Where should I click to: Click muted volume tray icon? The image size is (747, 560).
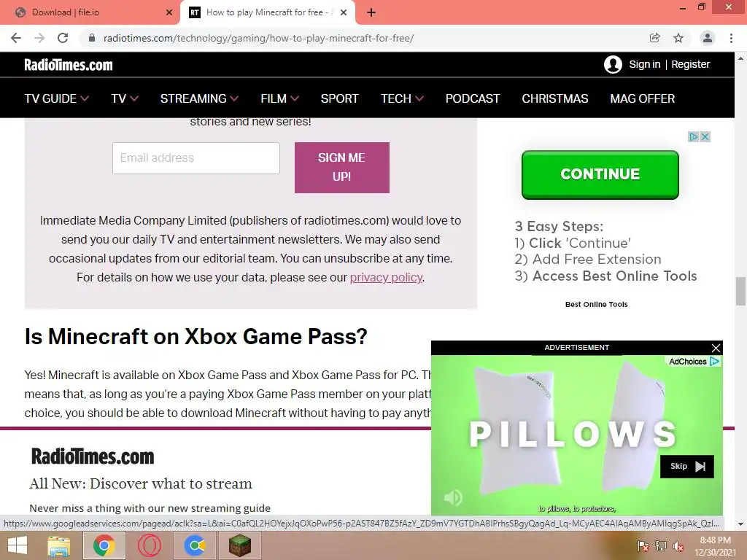(678, 545)
